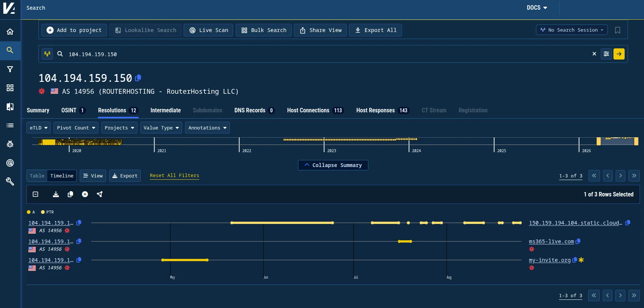
Task: Click Share View button
Action: (320, 30)
